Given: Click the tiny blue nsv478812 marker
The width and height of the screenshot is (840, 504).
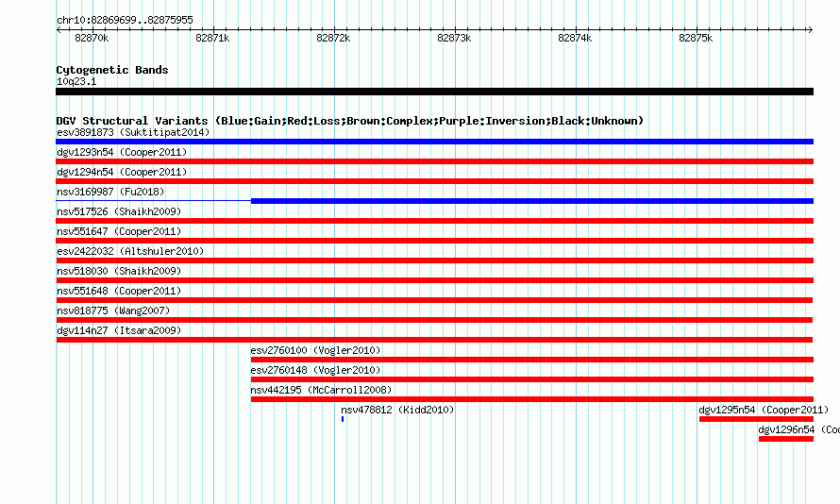Looking at the screenshot, I should (x=343, y=419).
